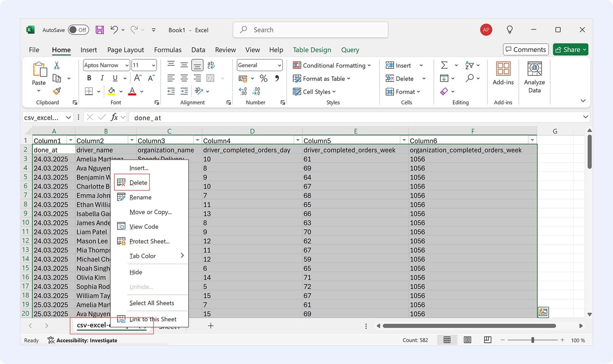Toggle Italic formatting

click(102, 78)
